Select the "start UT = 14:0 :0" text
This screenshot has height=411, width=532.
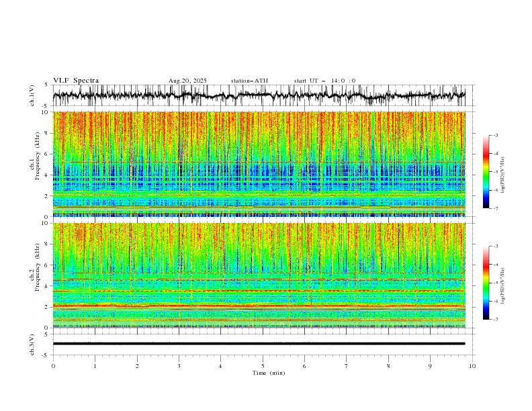click(324, 81)
